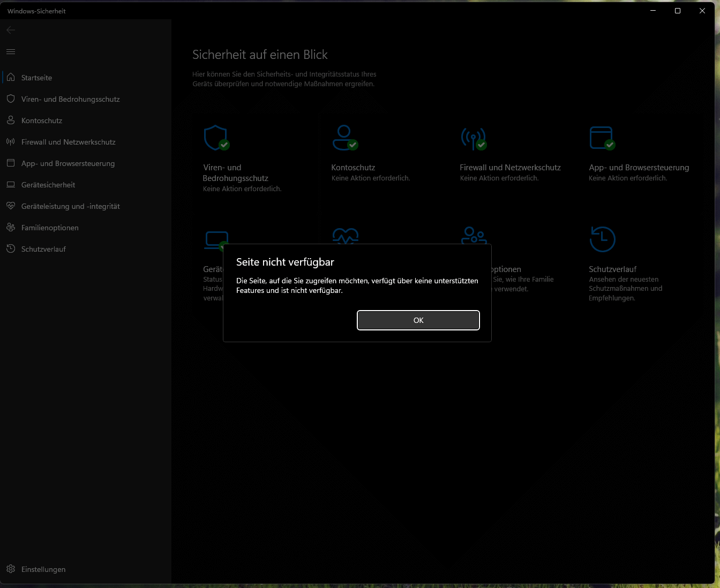Screen dimensions: 720x588
Task: Open the large Schutzverlauf clock tile icon
Action: point(602,239)
